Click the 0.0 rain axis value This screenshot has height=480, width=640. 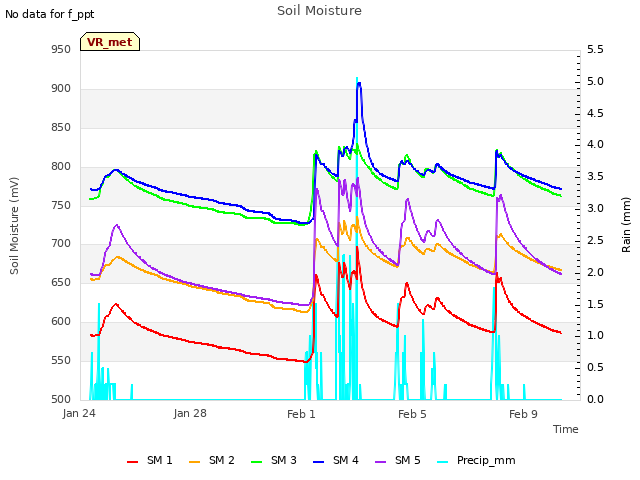click(595, 399)
